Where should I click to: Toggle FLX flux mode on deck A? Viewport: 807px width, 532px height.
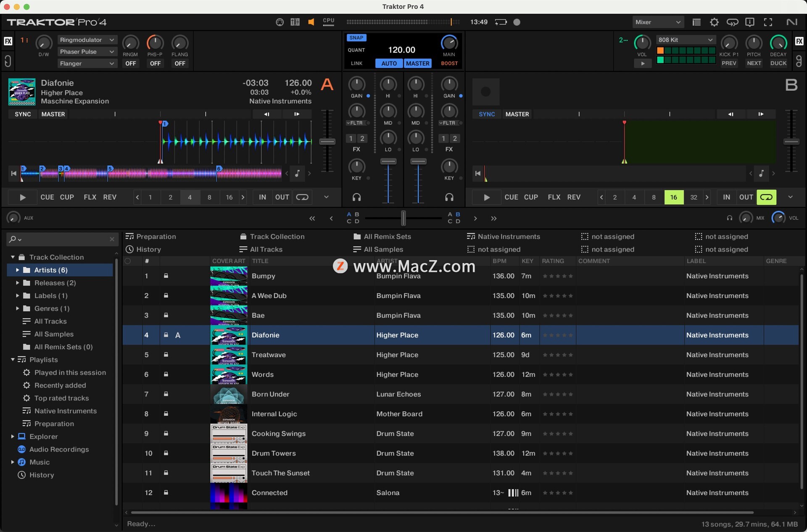(x=90, y=197)
